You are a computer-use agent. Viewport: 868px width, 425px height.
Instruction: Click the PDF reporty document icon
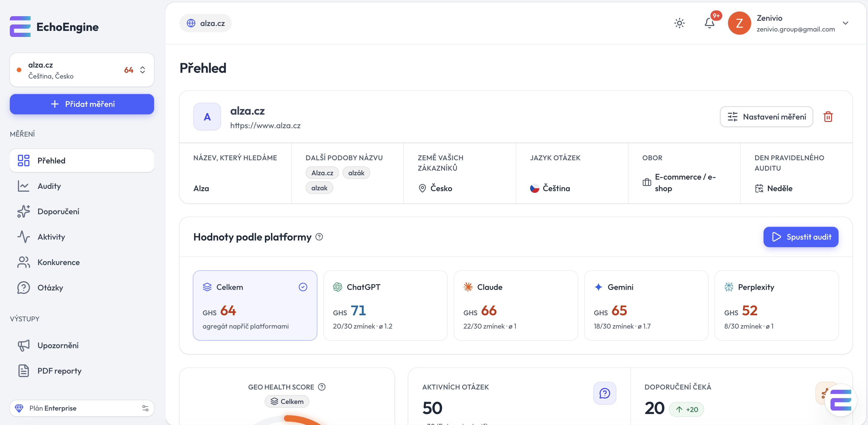(24, 371)
